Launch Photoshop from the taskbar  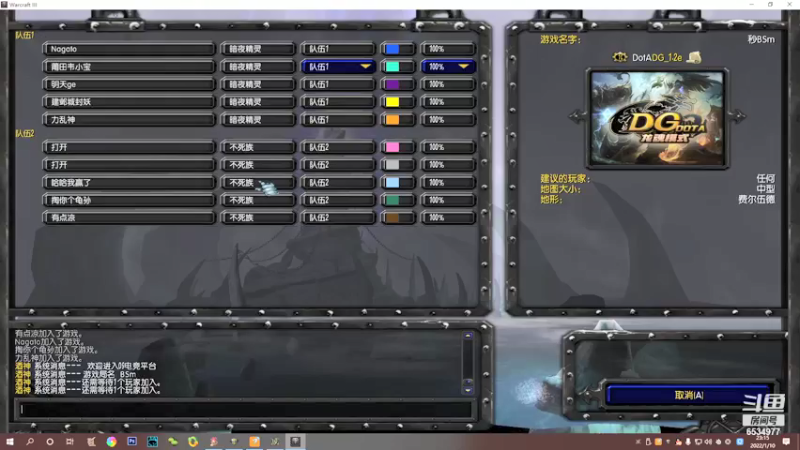click(x=132, y=441)
